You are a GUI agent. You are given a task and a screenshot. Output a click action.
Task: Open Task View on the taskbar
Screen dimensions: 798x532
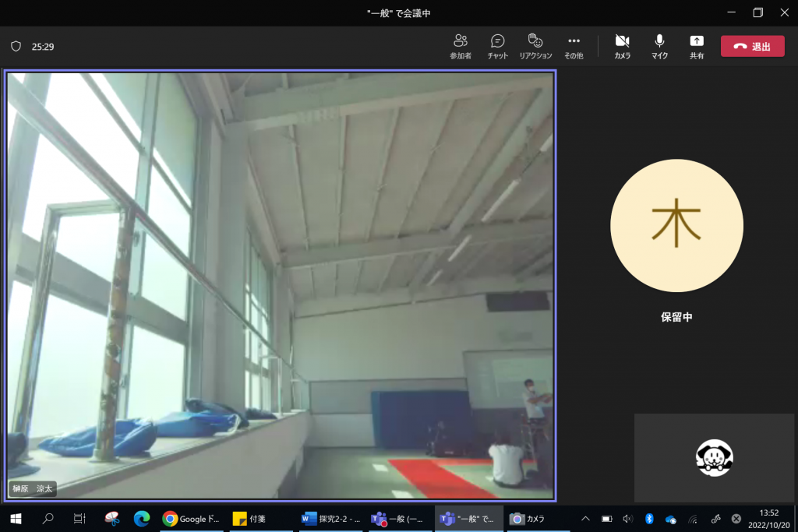tap(79, 519)
